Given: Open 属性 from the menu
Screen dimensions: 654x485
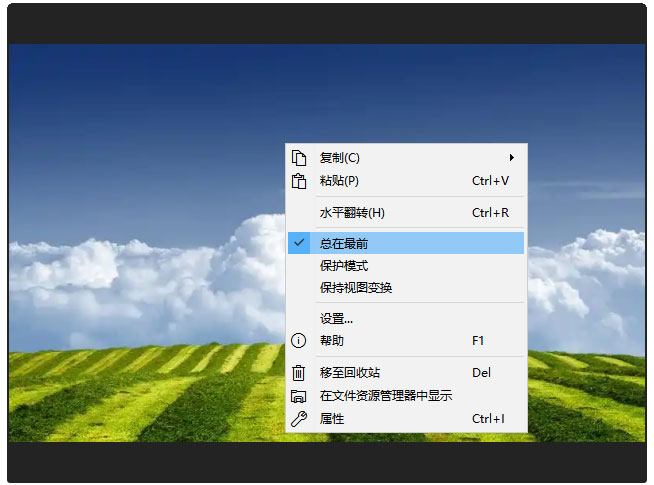Looking at the screenshot, I should (406, 419).
